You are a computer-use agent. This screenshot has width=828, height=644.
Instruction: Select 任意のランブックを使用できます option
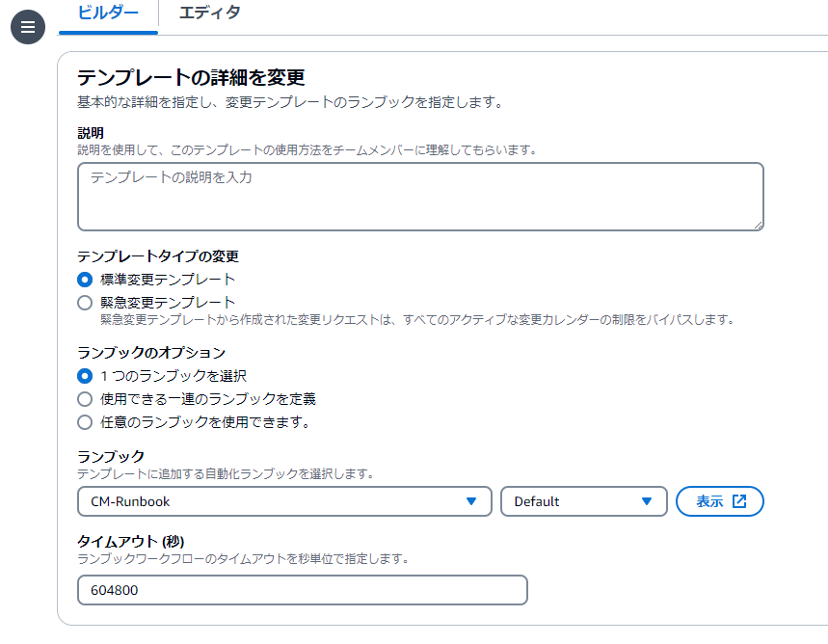[85, 422]
